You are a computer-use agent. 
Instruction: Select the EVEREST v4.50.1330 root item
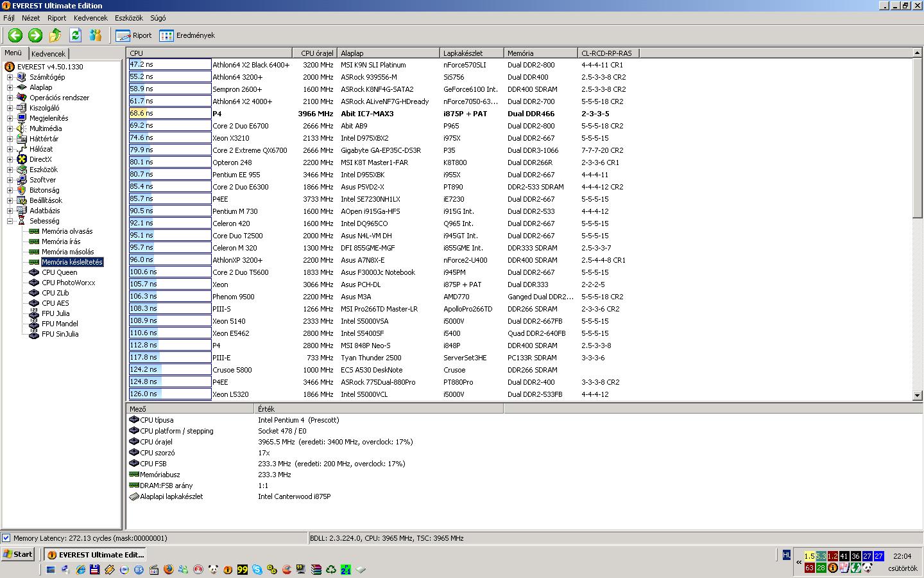tap(50, 67)
